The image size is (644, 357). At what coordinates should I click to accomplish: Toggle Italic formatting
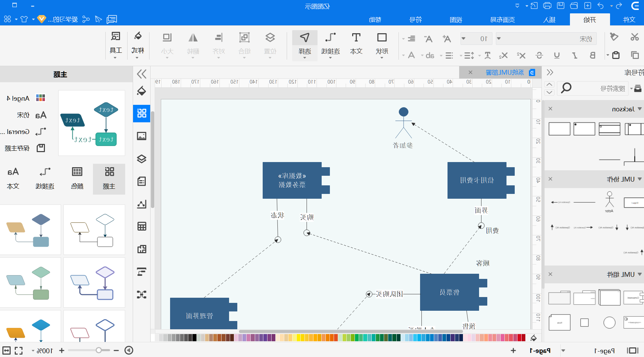[x=575, y=55]
